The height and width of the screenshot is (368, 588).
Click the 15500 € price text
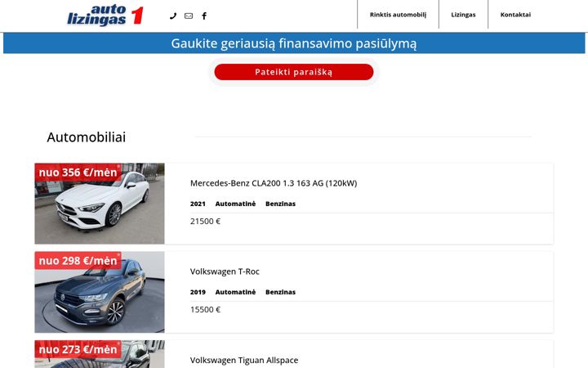[205, 309]
